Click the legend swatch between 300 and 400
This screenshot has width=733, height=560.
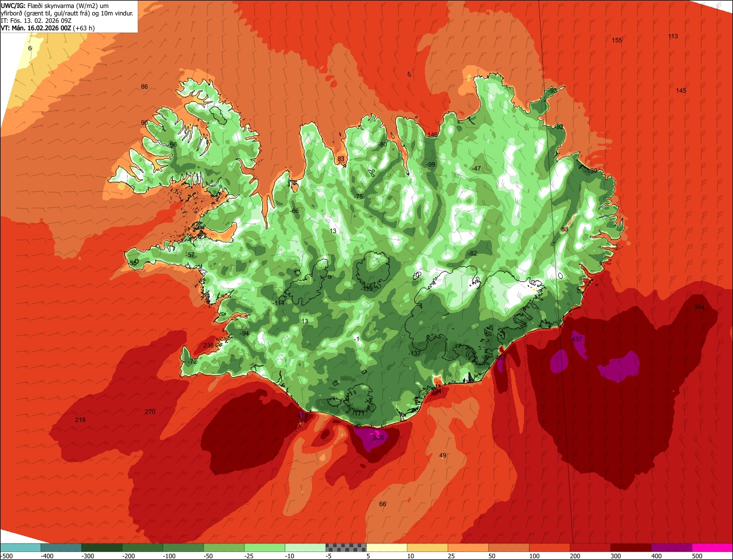pyautogui.click(x=630, y=547)
